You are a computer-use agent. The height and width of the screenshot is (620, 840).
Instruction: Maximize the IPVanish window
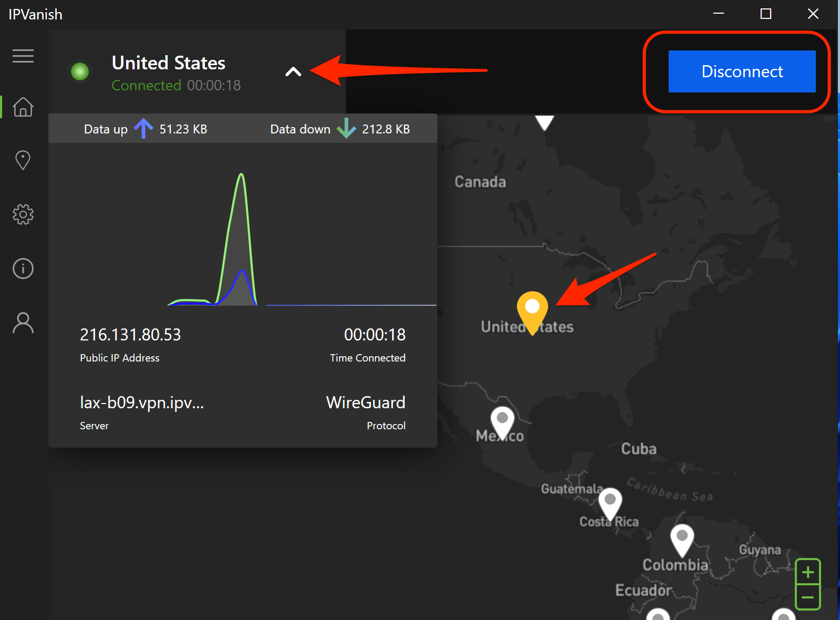[x=765, y=14]
